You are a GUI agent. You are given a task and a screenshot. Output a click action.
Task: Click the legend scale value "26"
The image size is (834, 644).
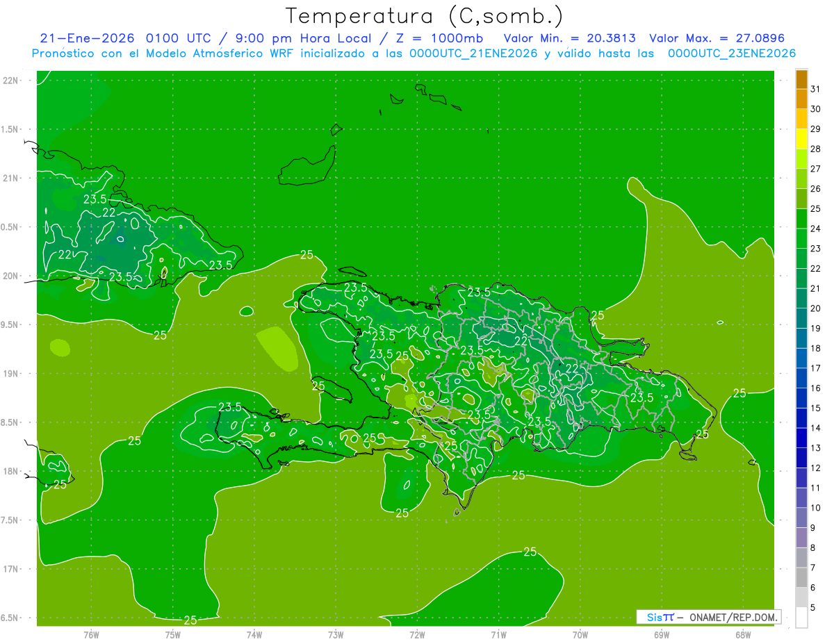(x=816, y=189)
